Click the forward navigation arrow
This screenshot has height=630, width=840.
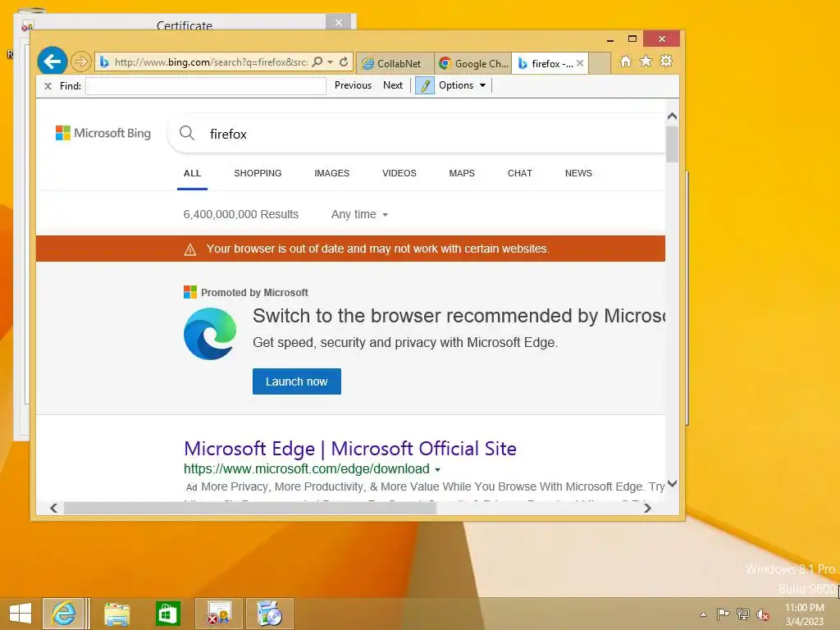tap(81, 62)
